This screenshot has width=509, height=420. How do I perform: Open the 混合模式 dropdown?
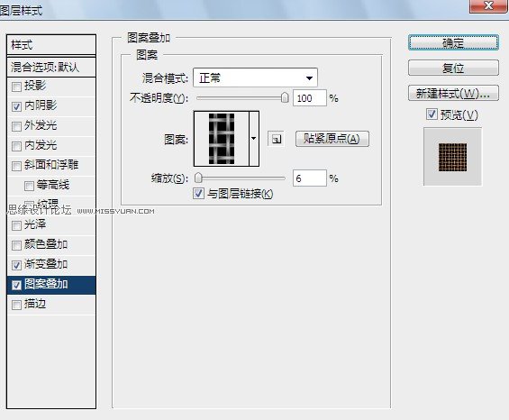pyautogui.click(x=255, y=78)
